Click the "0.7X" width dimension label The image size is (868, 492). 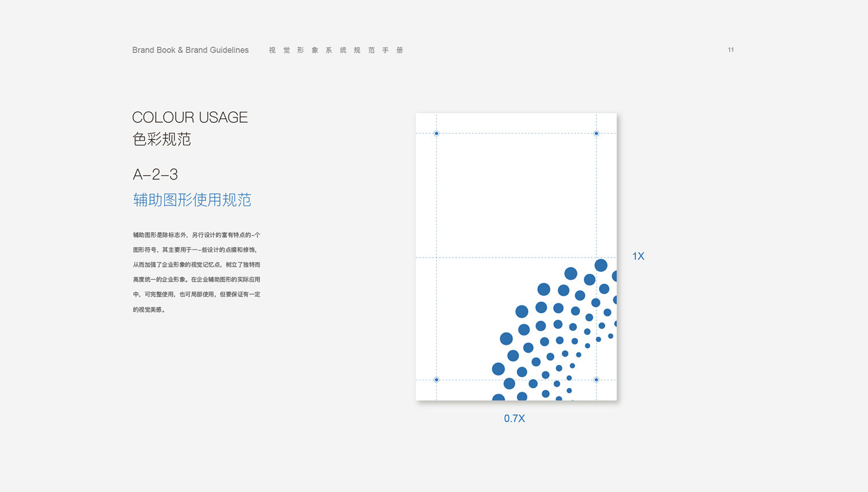(x=514, y=418)
